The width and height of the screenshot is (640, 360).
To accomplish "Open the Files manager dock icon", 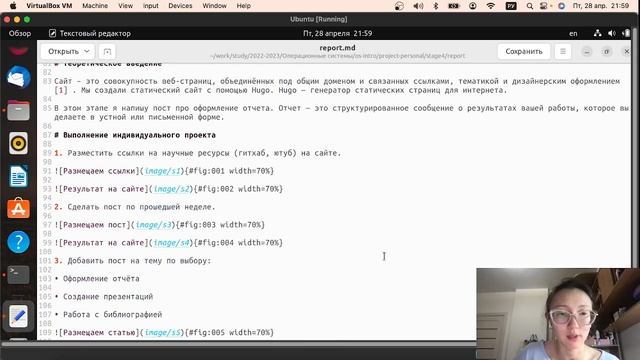I will [18, 110].
